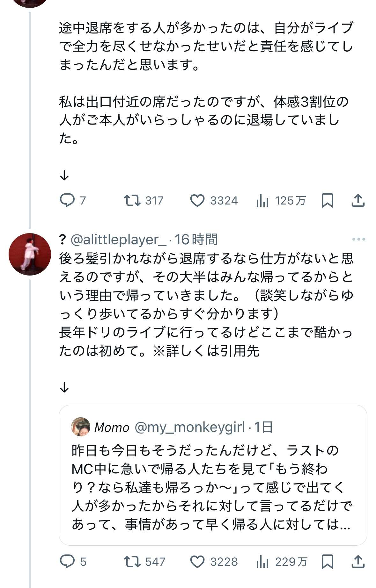
Task: Retweet the post with 317 reposts
Action: tap(132, 200)
